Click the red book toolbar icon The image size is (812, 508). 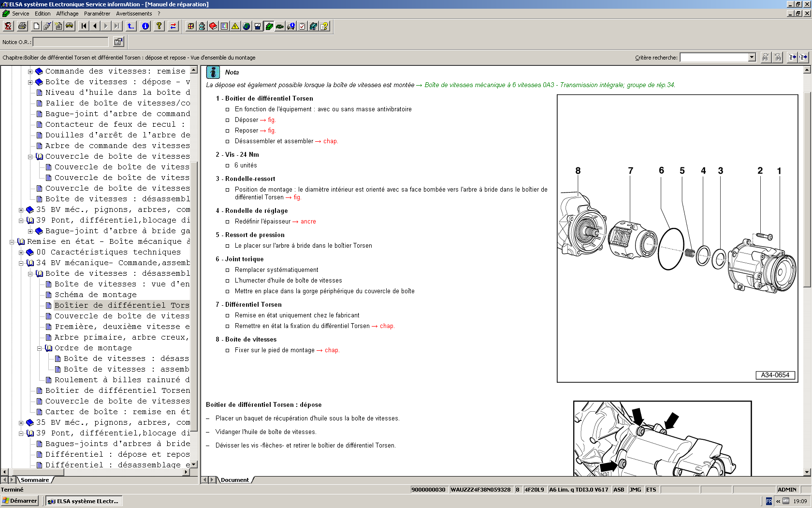[212, 26]
